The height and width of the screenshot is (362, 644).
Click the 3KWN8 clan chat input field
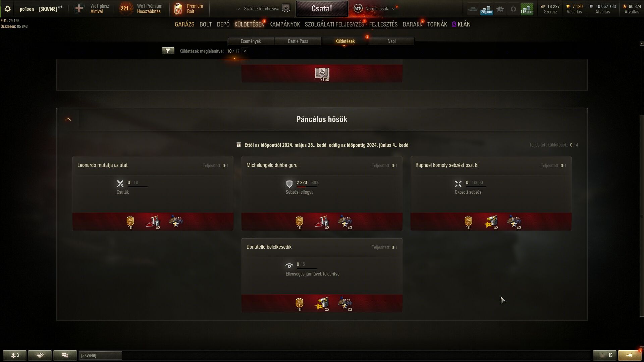coord(101,355)
